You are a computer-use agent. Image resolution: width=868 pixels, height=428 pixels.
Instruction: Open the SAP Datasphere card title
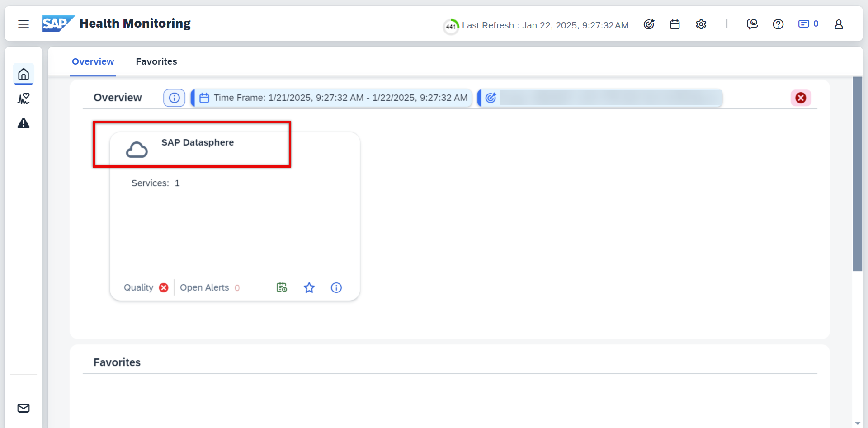[x=198, y=142]
